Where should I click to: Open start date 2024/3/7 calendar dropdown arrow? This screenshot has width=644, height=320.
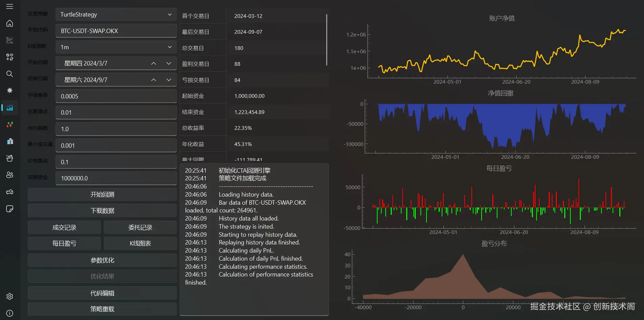pyautogui.click(x=169, y=63)
